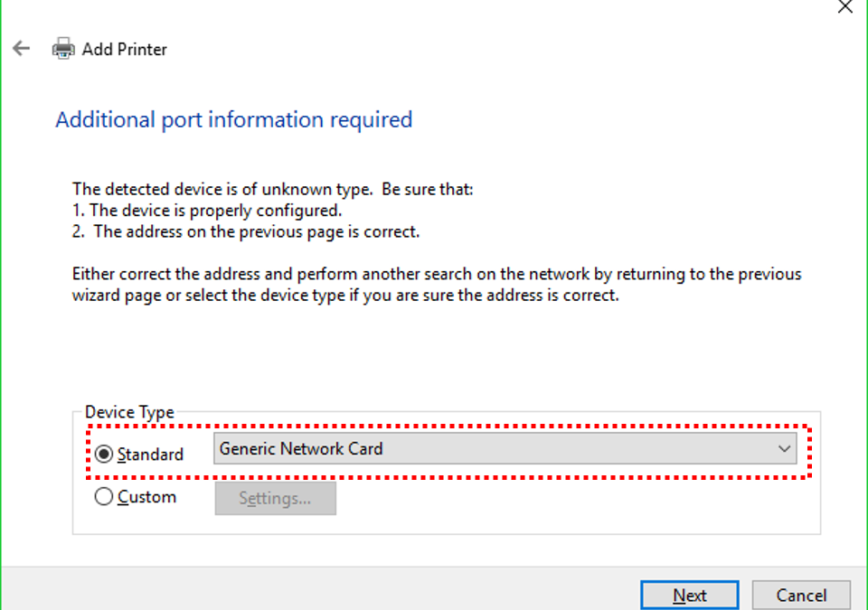The height and width of the screenshot is (610, 868).
Task: Select the Standard device type radio button
Action: (x=103, y=454)
